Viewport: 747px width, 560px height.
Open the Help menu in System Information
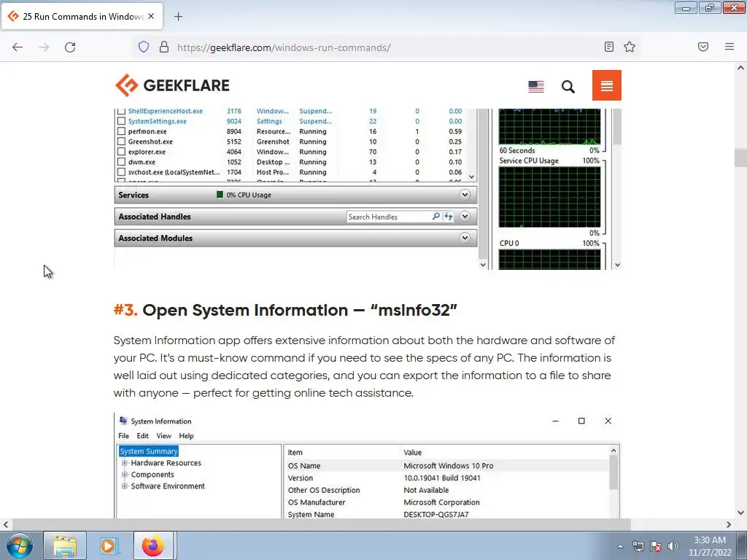pyautogui.click(x=186, y=436)
